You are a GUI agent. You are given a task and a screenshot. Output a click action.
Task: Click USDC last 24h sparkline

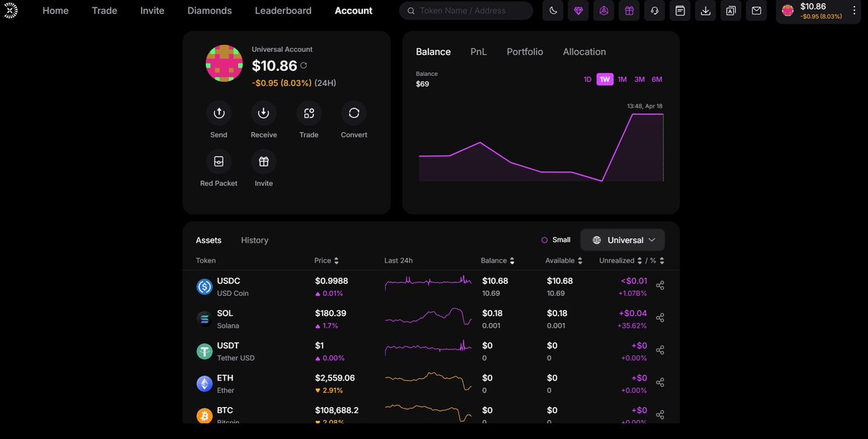(428, 284)
